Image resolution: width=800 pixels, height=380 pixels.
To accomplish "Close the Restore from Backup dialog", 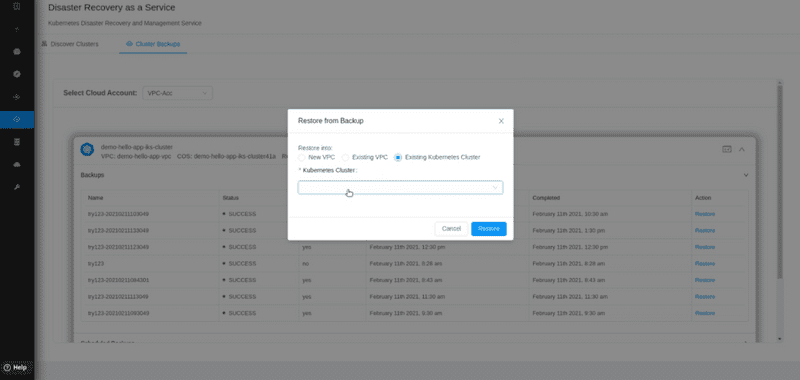I will 501,121.
